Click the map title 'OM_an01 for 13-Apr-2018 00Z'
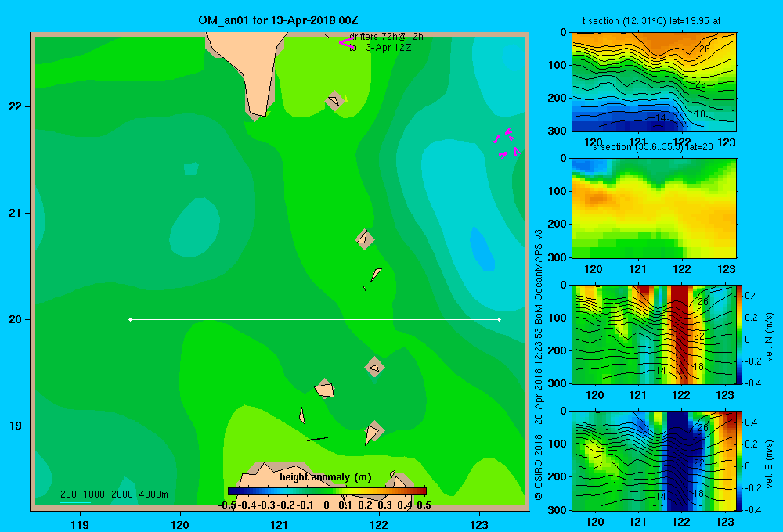 [278, 20]
